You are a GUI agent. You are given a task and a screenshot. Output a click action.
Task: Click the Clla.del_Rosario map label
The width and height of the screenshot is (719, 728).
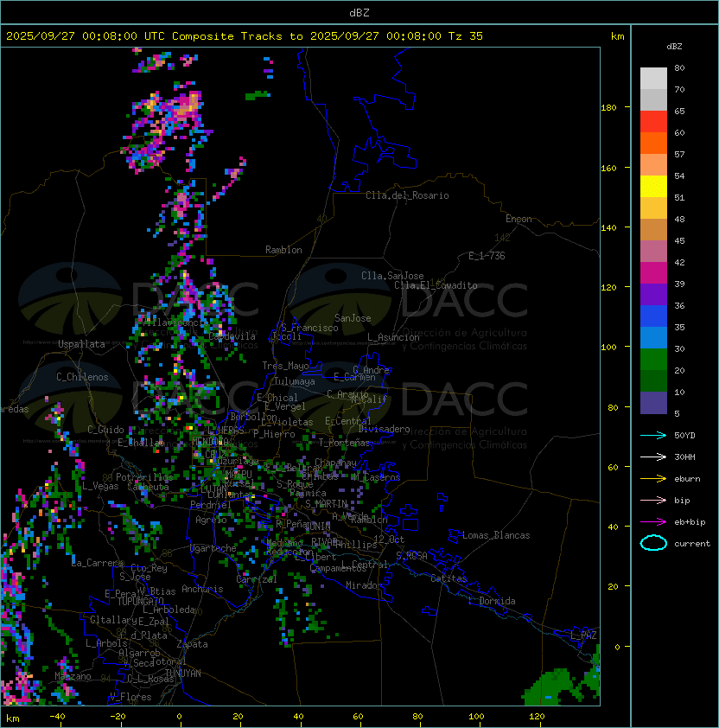(x=407, y=195)
